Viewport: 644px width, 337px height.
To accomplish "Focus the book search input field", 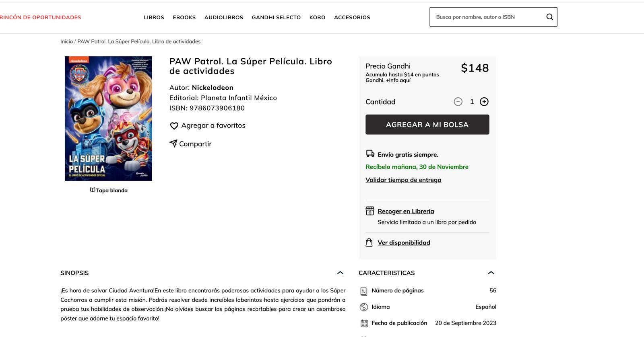I will pyautogui.click(x=487, y=17).
